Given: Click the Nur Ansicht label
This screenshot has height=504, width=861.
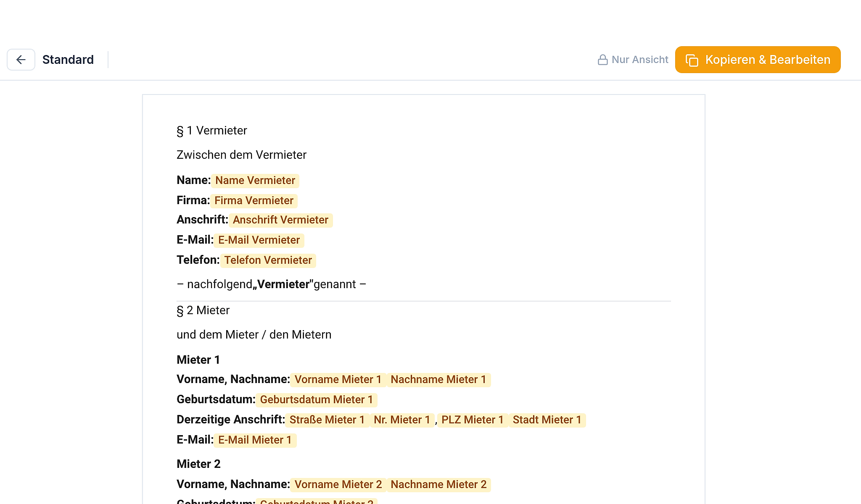Looking at the screenshot, I should tap(640, 60).
